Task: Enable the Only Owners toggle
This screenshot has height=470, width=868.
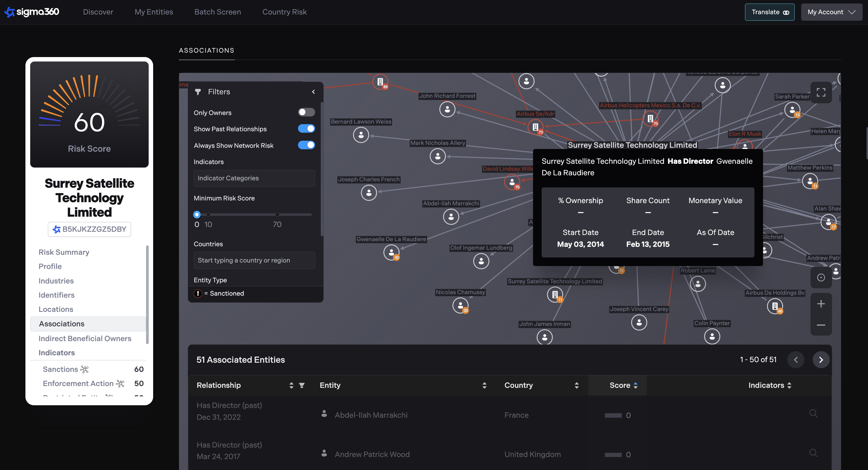Action: coord(306,112)
